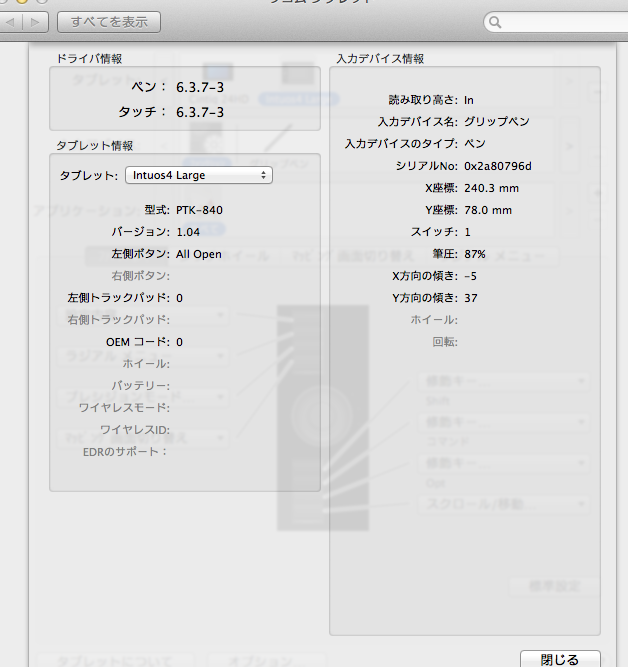
Task: Select the Y座標 value 78.0 mm
Action: click(x=488, y=210)
